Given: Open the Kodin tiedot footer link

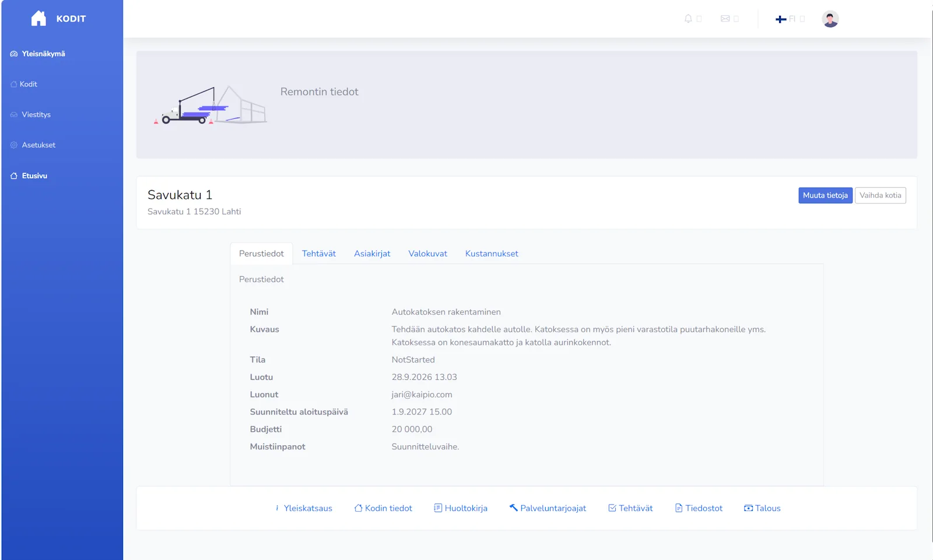Looking at the screenshot, I should [x=383, y=508].
